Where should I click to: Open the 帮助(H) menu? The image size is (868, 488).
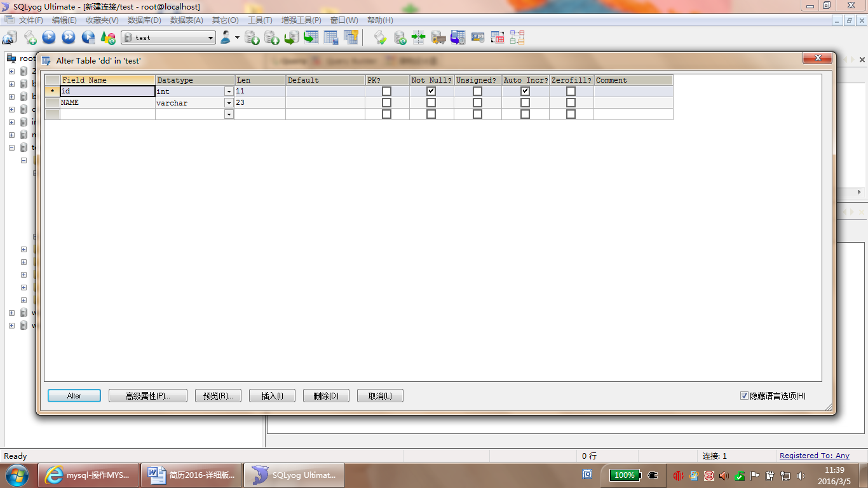tap(380, 20)
